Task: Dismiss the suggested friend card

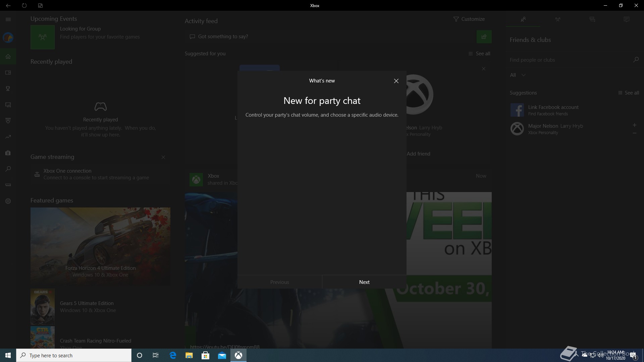Action: 484,69
